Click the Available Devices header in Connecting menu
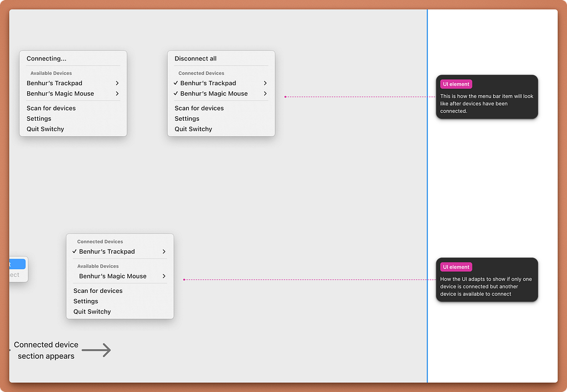This screenshot has width=567, height=392. point(51,73)
